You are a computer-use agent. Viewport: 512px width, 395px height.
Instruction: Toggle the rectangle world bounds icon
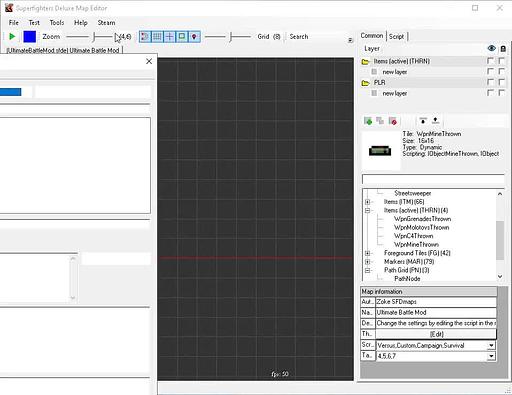182,36
